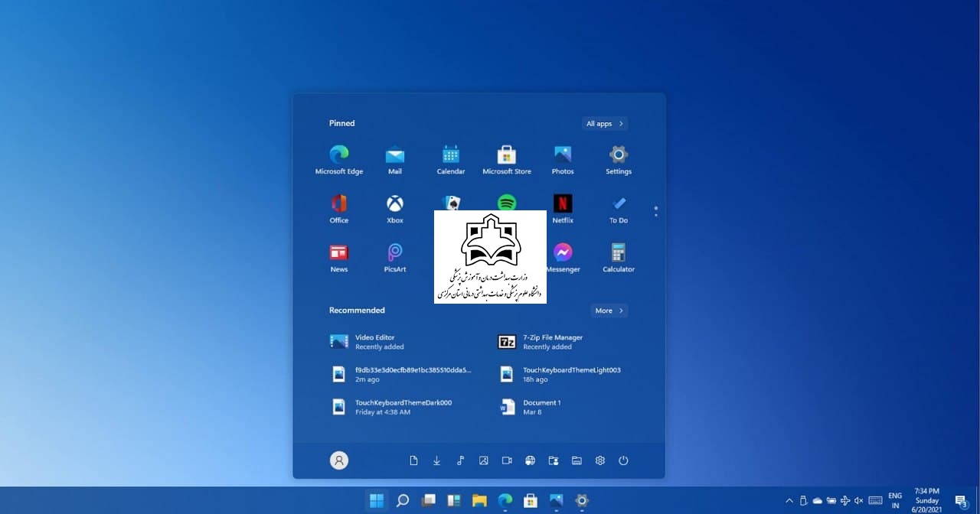This screenshot has height=514, width=980.
Task: Start the Spotify app
Action: point(507,203)
